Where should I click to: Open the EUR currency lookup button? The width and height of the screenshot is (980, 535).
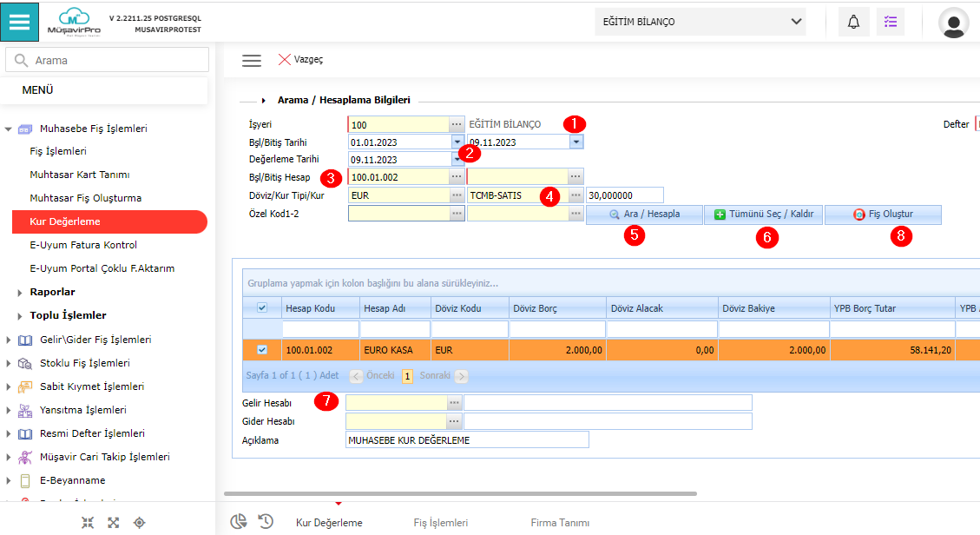(457, 195)
